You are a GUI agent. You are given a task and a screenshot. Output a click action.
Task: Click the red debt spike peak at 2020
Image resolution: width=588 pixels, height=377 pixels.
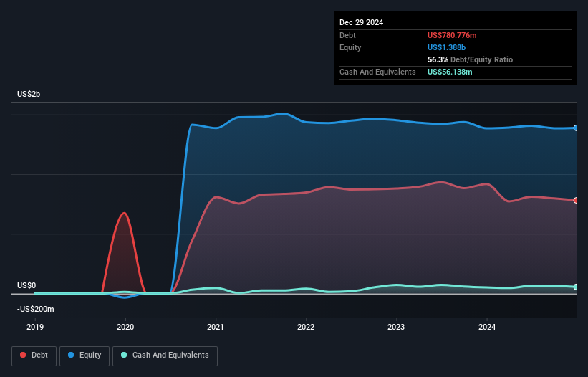[x=124, y=213]
